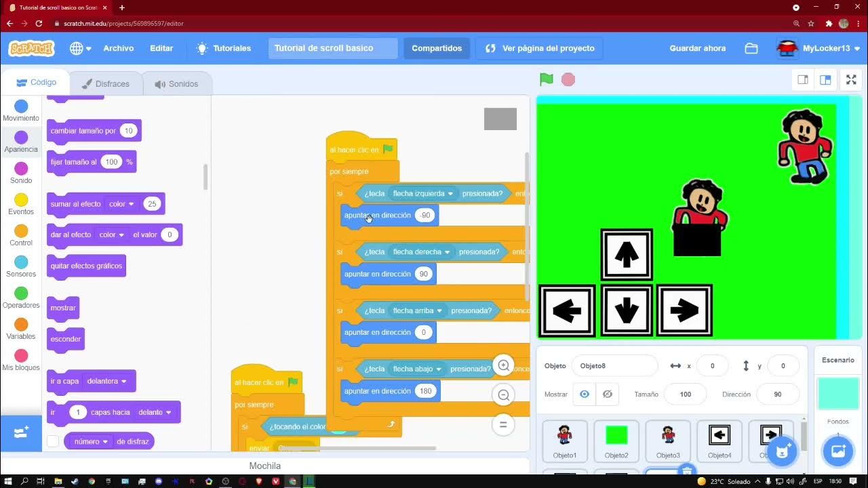The width and height of the screenshot is (868, 488).
Task: Open MyLocker13 account menu
Action: pos(818,48)
